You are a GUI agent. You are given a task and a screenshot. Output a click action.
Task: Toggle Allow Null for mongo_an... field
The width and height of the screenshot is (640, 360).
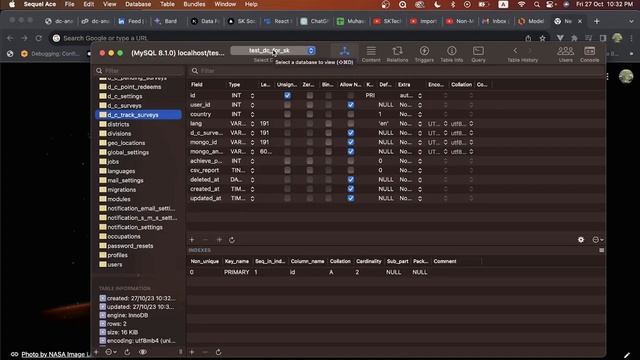[351, 151]
